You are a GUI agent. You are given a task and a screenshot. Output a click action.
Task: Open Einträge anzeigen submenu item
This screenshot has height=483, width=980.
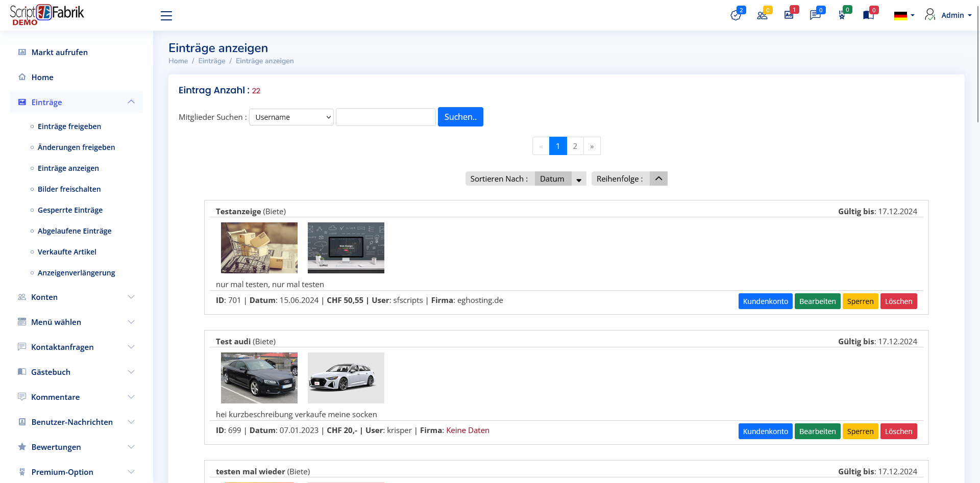pos(68,168)
